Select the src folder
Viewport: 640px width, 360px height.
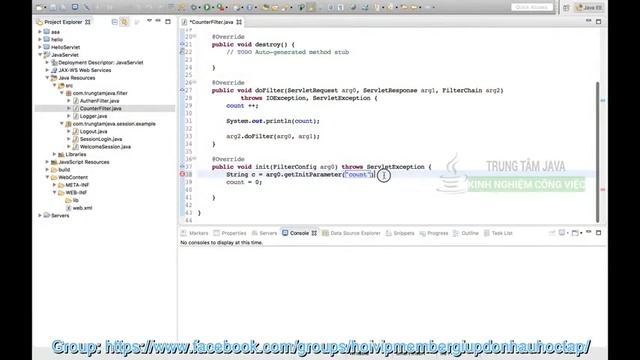click(x=69, y=86)
